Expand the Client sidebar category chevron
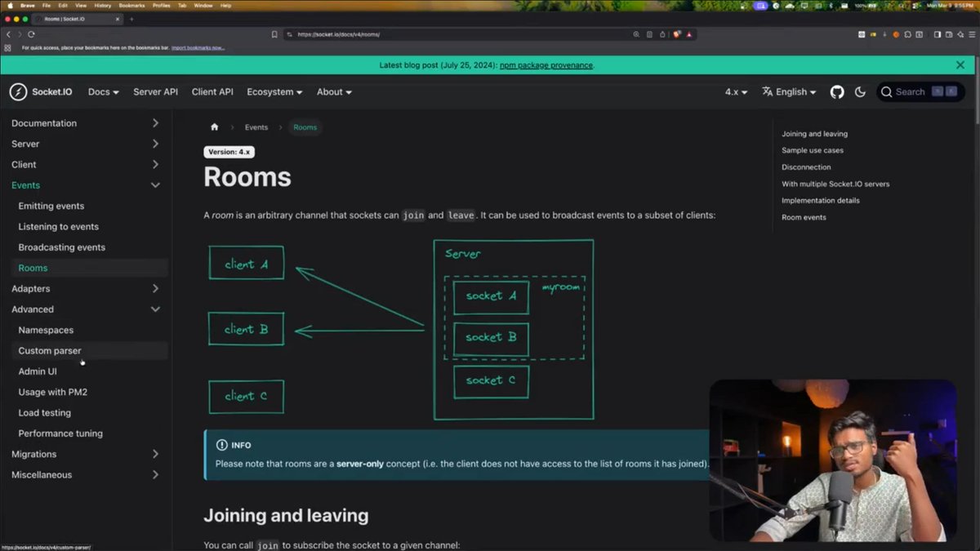980x551 pixels. click(x=155, y=164)
